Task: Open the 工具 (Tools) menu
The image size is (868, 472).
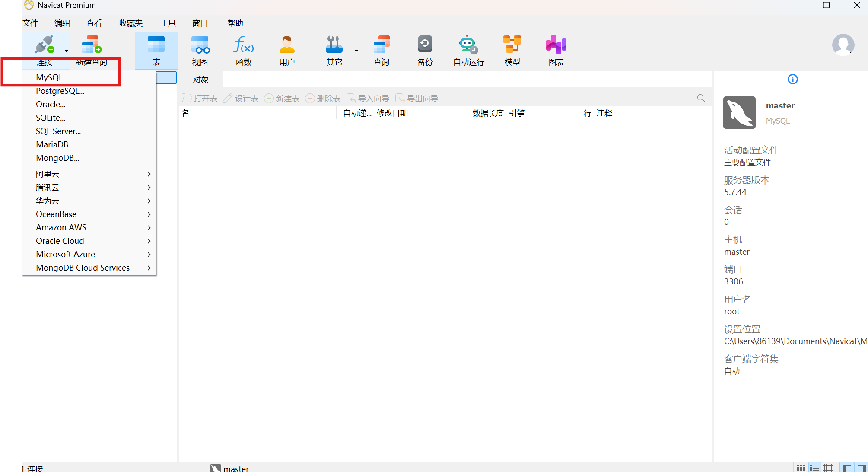Action: [x=168, y=23]
